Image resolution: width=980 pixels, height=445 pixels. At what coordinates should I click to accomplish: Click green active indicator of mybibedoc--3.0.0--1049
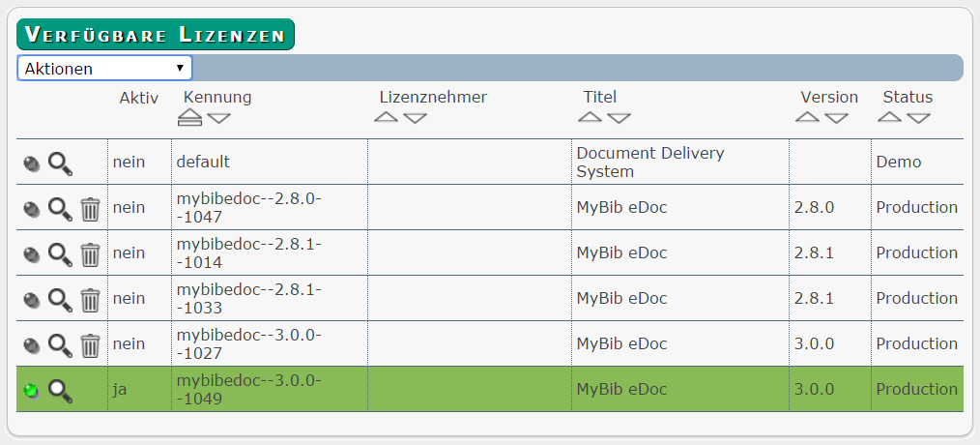(31, 391)
